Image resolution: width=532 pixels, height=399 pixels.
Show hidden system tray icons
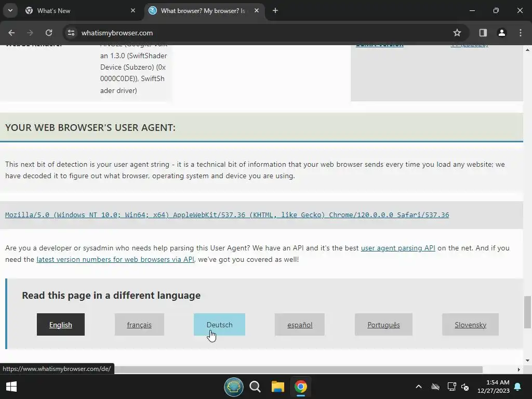(x=419, y=387)
